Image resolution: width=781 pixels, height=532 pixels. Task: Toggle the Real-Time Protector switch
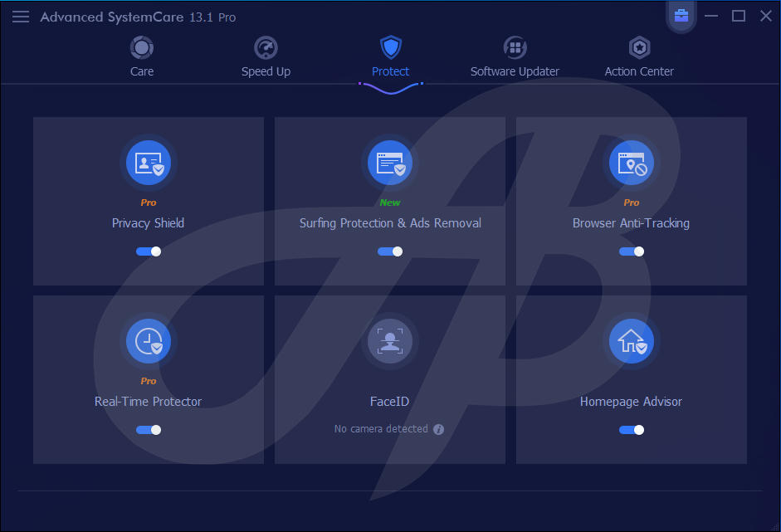click(149, 430)
